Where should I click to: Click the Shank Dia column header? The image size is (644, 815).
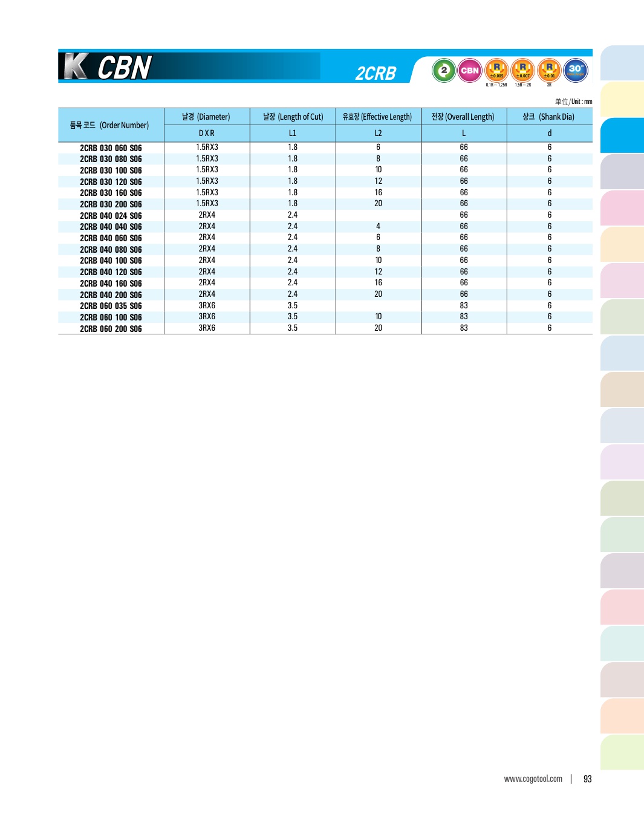point(548,117)
